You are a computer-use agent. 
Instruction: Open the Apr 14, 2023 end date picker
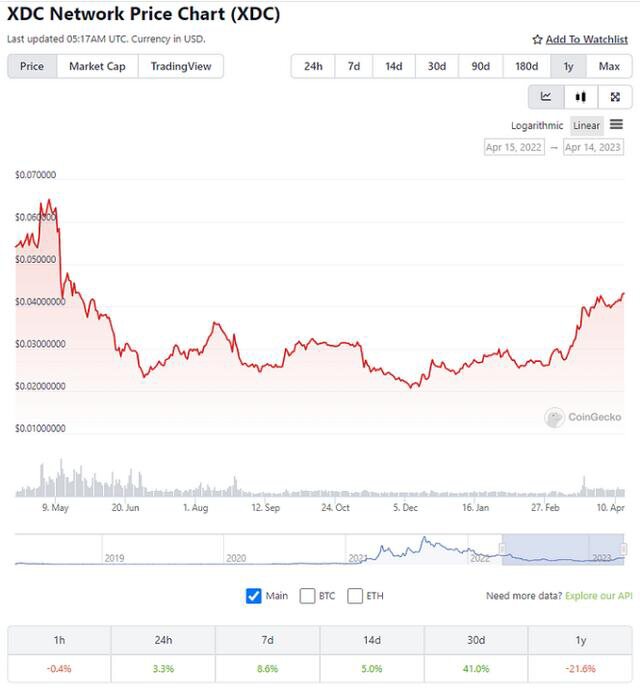[x=593, y=147]
